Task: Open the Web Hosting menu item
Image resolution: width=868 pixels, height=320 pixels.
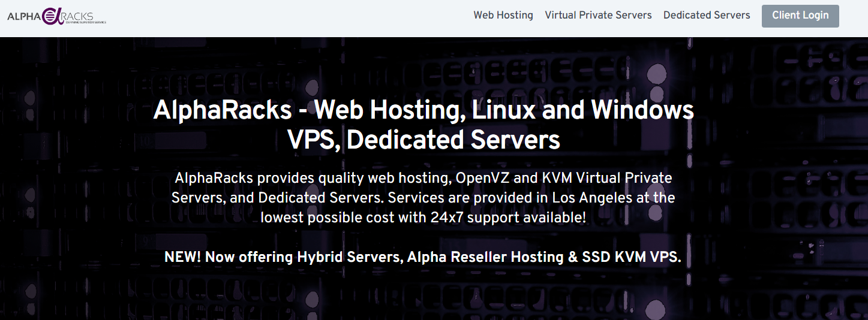Action: pyautogui.click(x=503, y=16)
